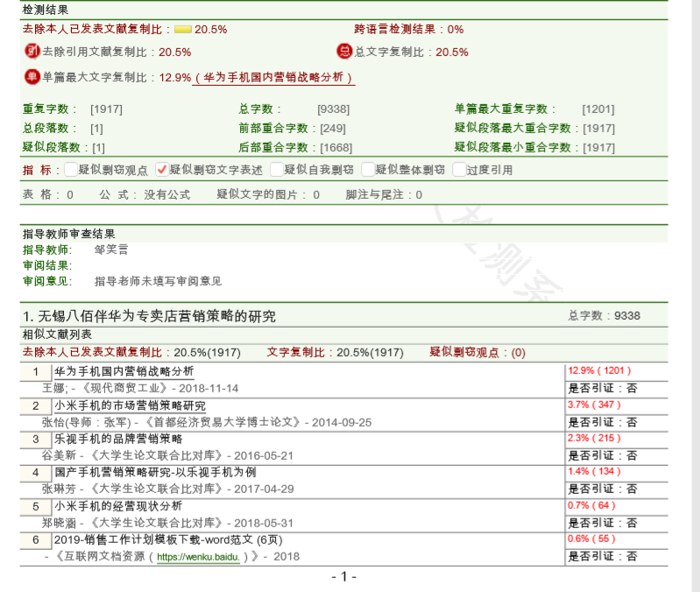
Task: Click source line 张怡 首都经济贸易大学博士论文
Action: tap(207, 422)
